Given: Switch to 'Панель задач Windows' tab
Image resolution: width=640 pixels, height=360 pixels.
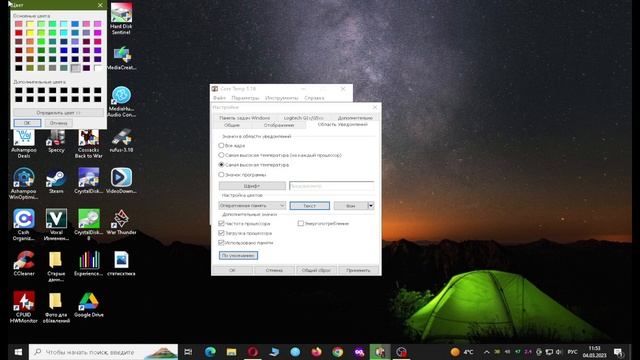Looking at the screenshot, I should point(244,118).
